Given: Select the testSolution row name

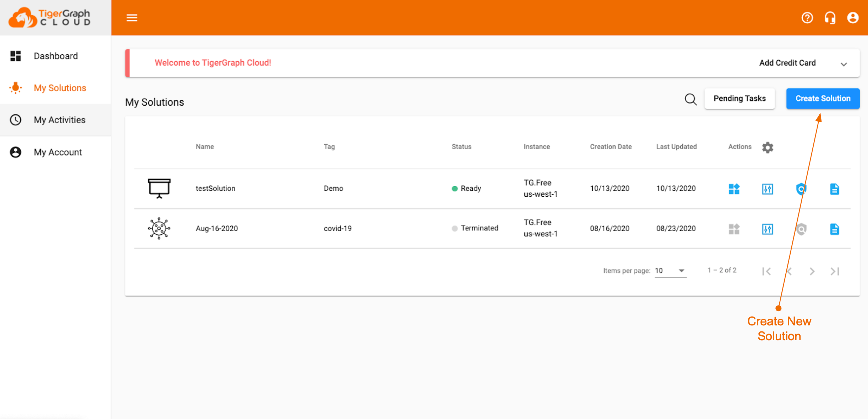Looking at the screenshot, I should click(x=215, y=188).
